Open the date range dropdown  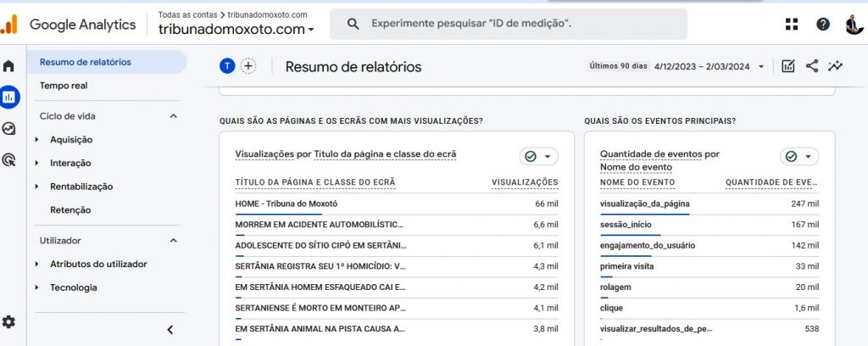[x=760, y=66]
